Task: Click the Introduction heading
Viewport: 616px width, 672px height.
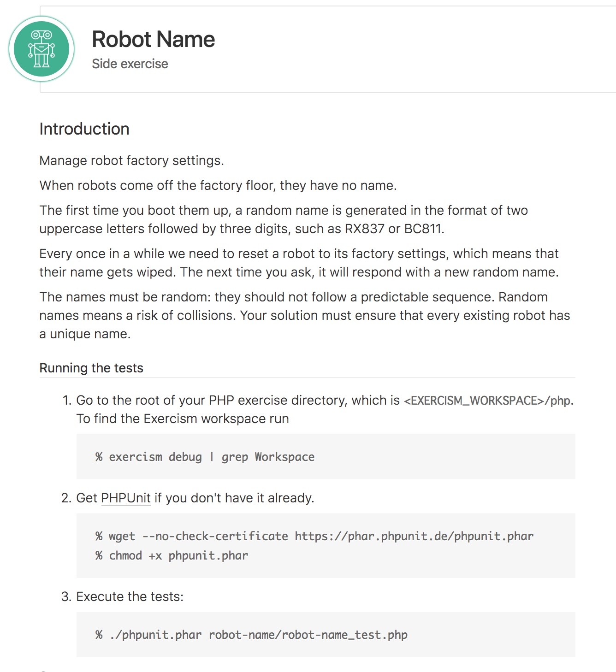Action: pos(84,129)
